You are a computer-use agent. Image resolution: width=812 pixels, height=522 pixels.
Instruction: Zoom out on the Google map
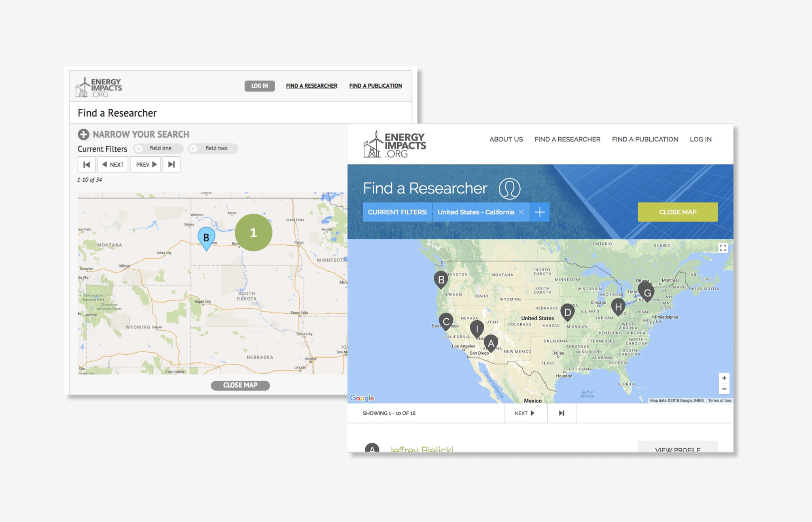(724, 389)
